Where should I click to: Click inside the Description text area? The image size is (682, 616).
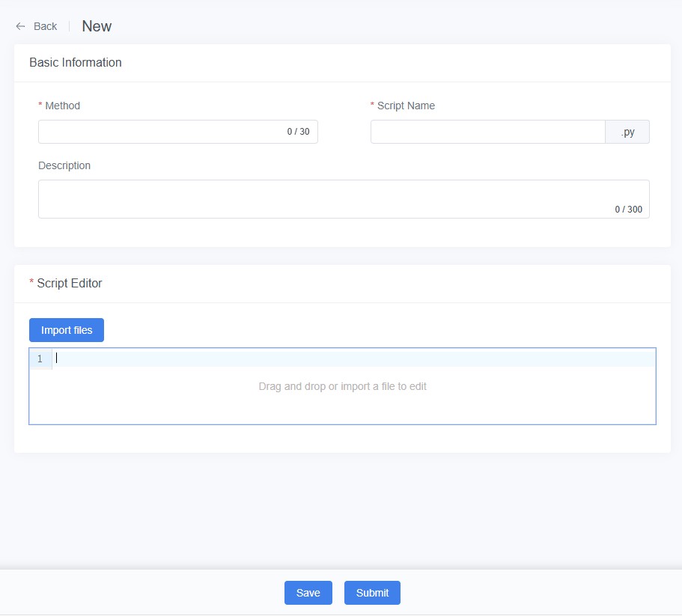click(344, 195)
